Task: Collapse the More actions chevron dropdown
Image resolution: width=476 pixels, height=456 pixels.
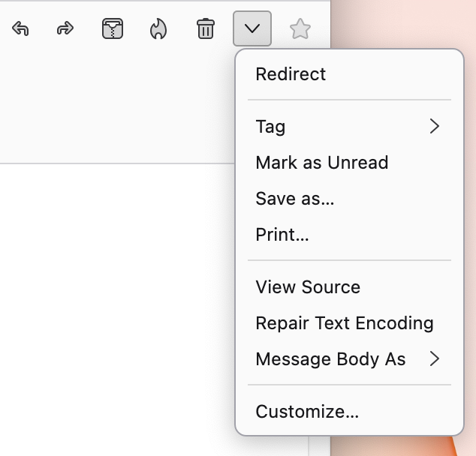Action: [x=252, y=28]
